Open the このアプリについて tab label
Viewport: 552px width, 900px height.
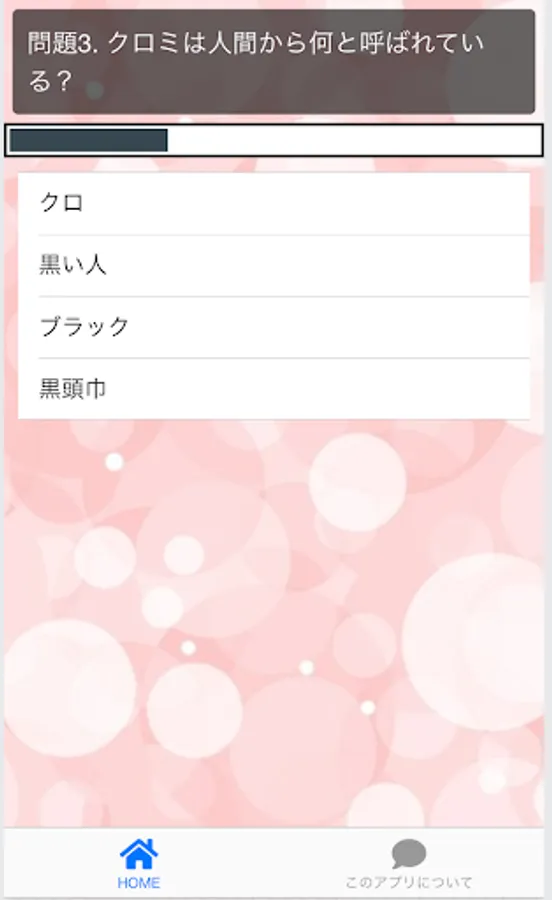coord(409,882)
